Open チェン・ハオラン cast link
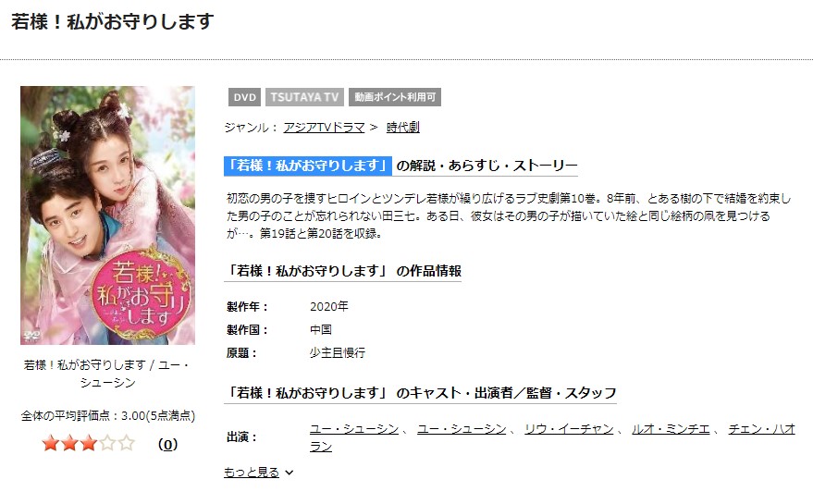 coord(552,437)
